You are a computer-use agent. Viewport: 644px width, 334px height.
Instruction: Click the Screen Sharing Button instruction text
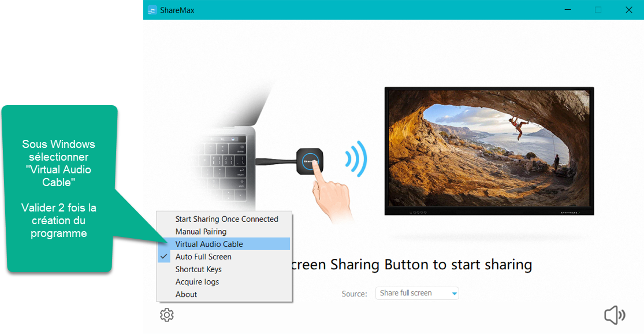click(410, 265)
